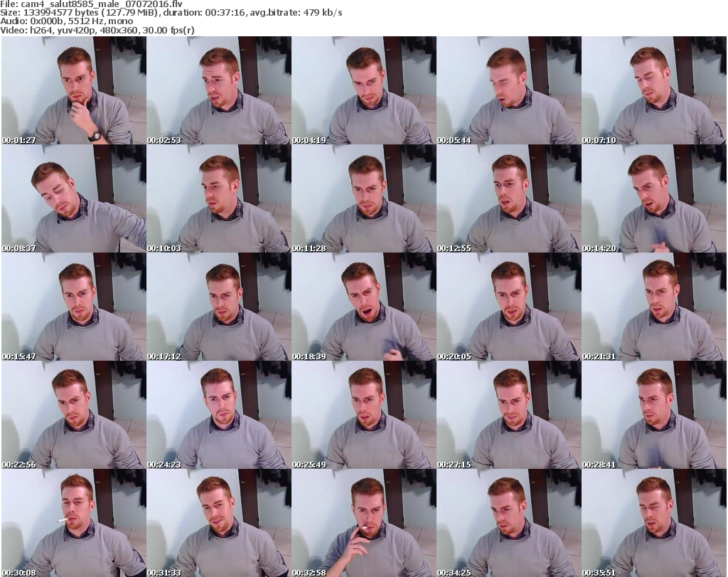Viewport: 728px width, 577px height.
Task: Open the thumbnail stamped 00:20:05
Action: click(509, 307)
